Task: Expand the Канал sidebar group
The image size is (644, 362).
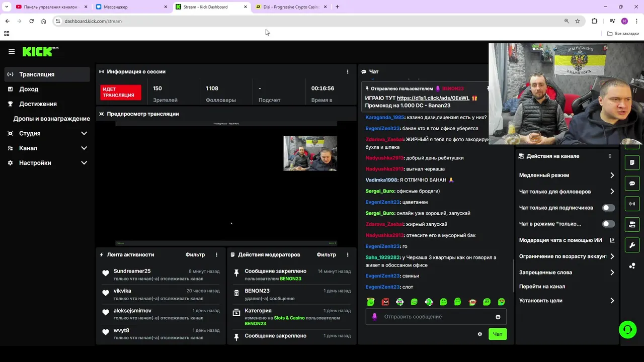Action: [47, 148]
